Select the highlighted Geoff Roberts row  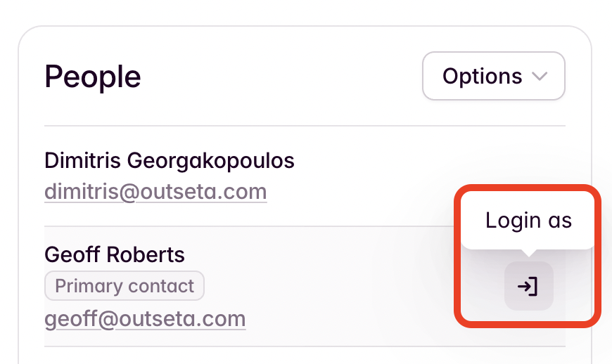[x=305, y=286]
